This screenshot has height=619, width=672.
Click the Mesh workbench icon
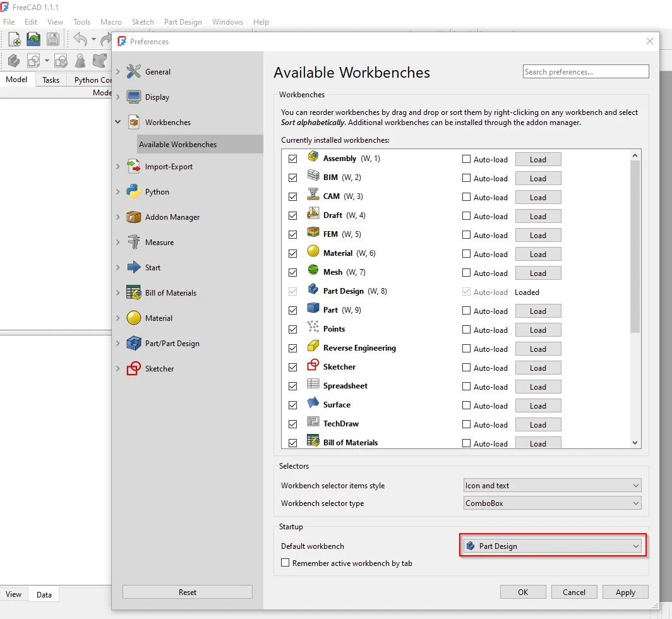[313, 270]
